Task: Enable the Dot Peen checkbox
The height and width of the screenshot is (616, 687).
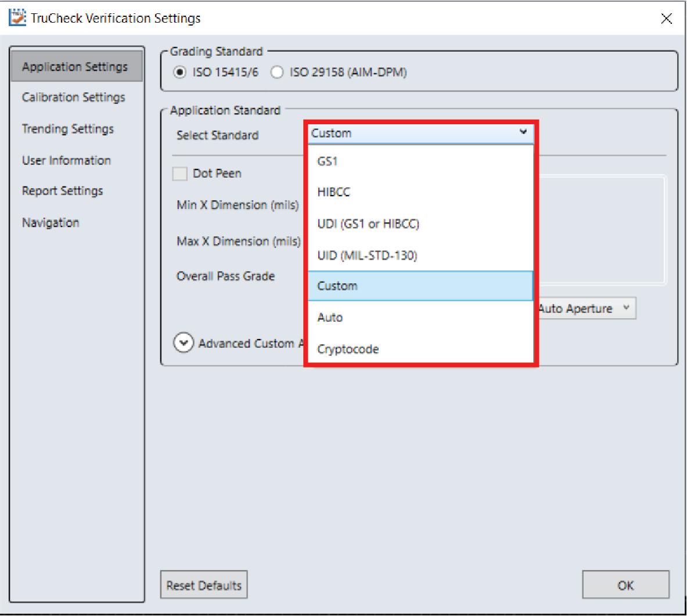Action: 180,174
